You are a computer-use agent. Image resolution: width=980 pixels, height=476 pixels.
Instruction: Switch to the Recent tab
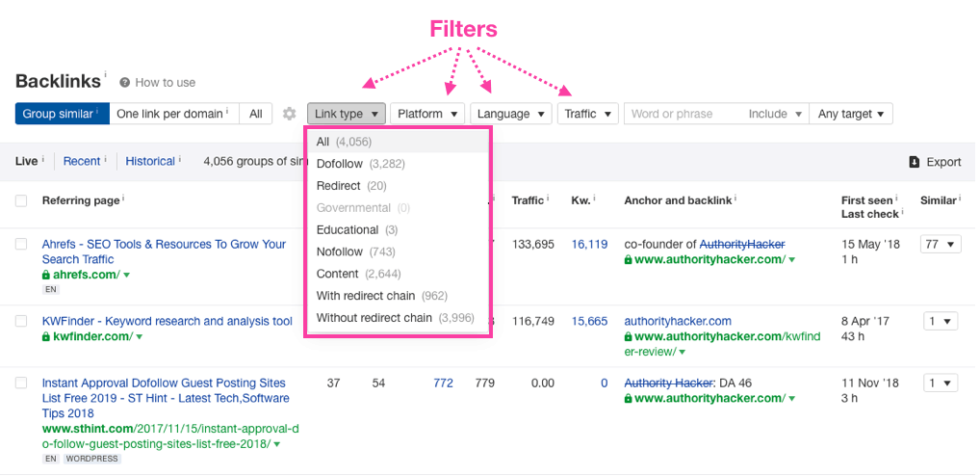pos(81,161)
